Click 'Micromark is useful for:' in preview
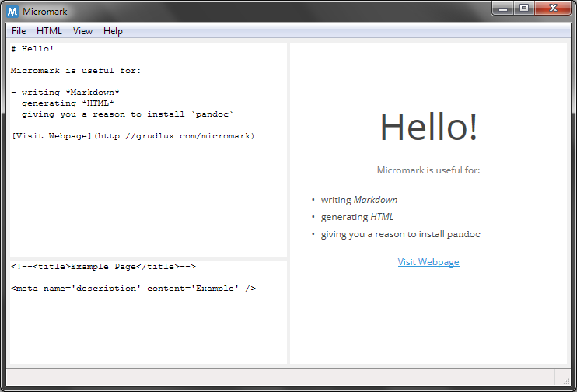 [x=428, y=170]
